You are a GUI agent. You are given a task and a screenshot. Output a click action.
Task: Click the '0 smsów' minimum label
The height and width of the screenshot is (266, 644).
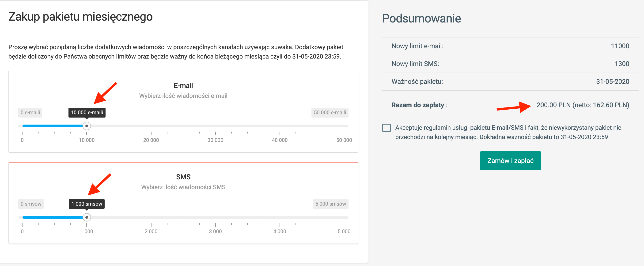click(31, 204)
